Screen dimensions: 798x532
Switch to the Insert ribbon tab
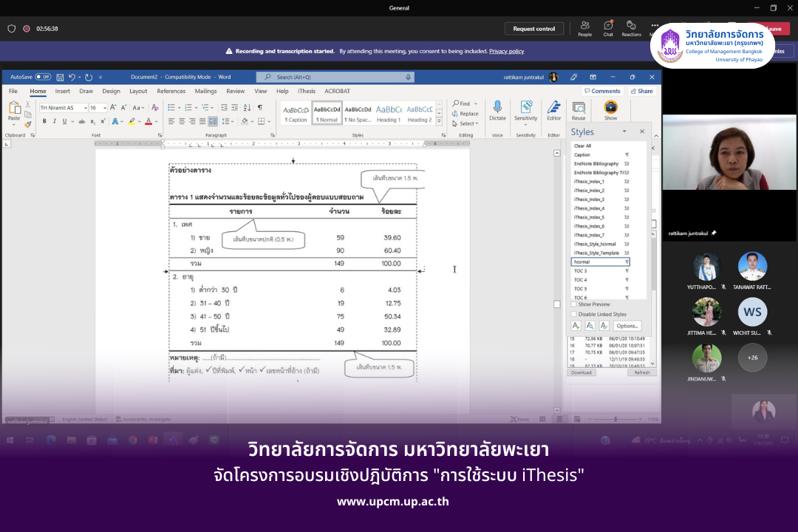coord(63,91)
